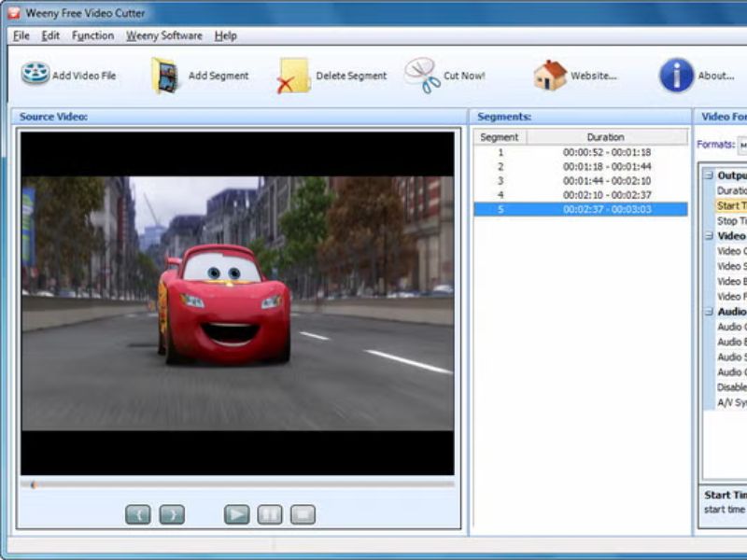
Task: Collapse the Output group in the properties
Action: point(709,175)
